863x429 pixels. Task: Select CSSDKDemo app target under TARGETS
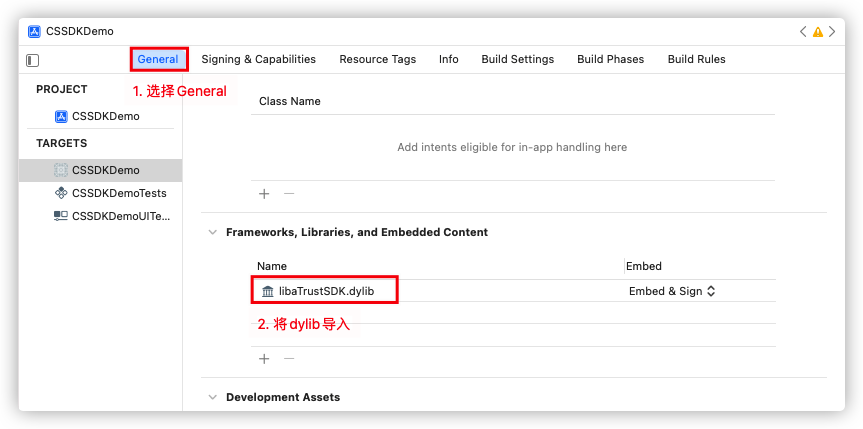[x=105, y=170]
